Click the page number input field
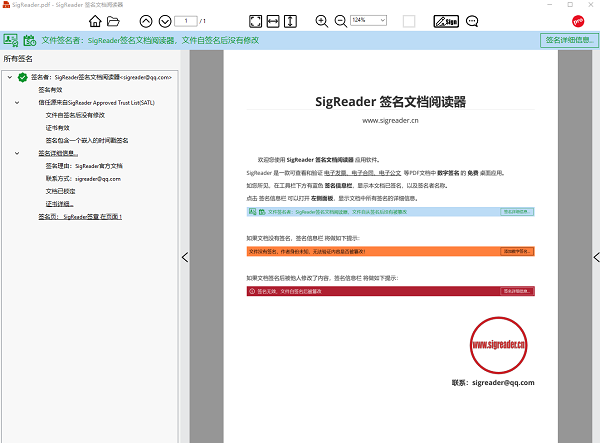This screenshot has height=443, width=600. tap(186, 21)
